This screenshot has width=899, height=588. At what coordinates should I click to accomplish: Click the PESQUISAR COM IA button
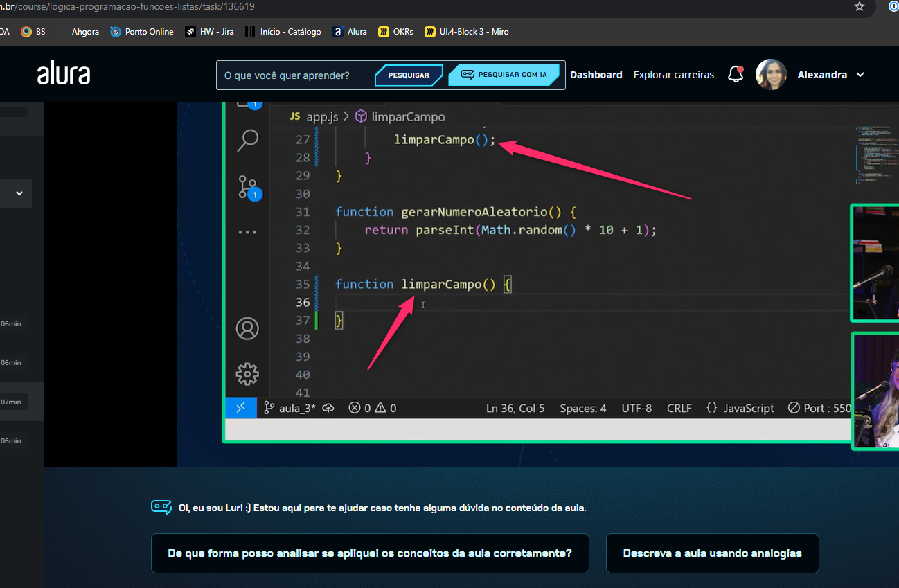[x=504, y=75]
